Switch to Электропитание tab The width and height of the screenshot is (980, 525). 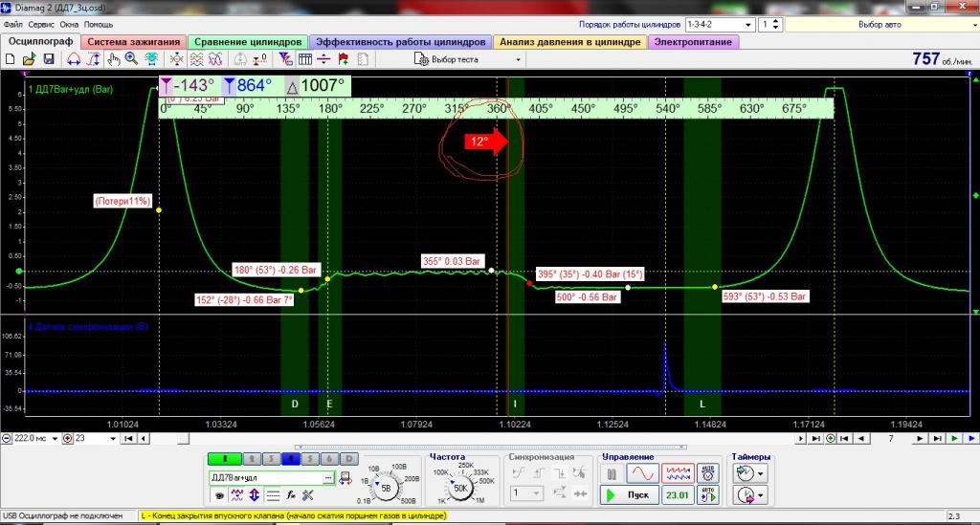coord(693,42)
